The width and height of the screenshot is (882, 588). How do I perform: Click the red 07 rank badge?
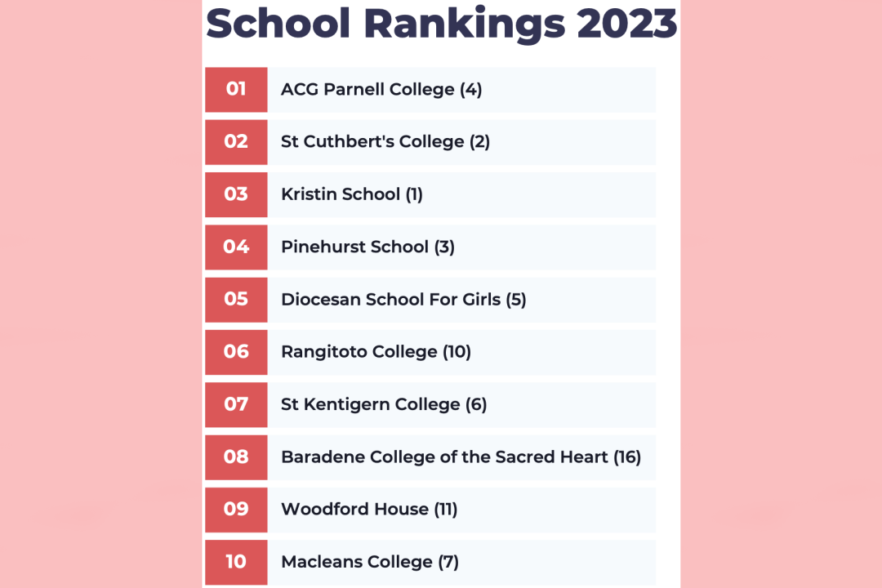click(236, 404)
